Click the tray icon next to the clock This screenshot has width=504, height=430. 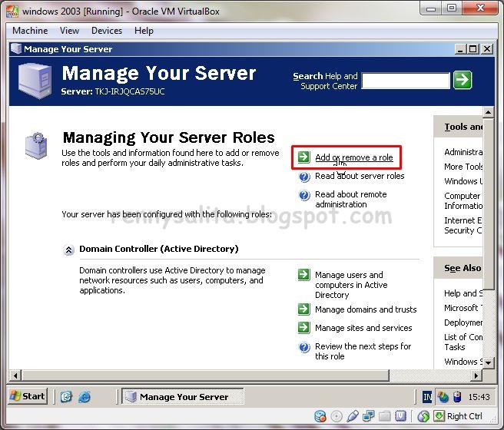[457, 397]
